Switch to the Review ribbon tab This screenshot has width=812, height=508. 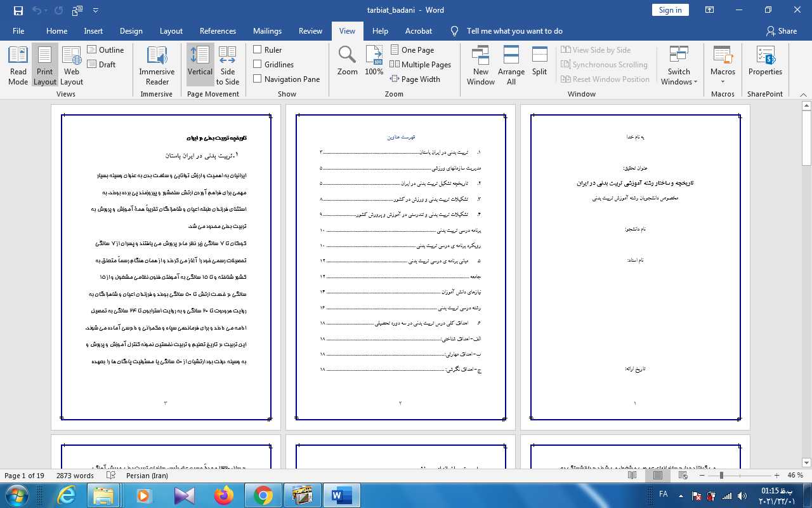[310, 30]
